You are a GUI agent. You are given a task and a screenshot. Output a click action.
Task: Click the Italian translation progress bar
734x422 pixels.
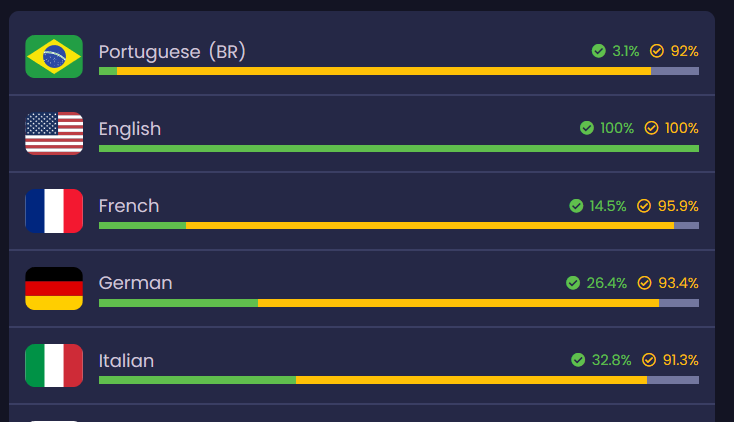pos(398,380)
